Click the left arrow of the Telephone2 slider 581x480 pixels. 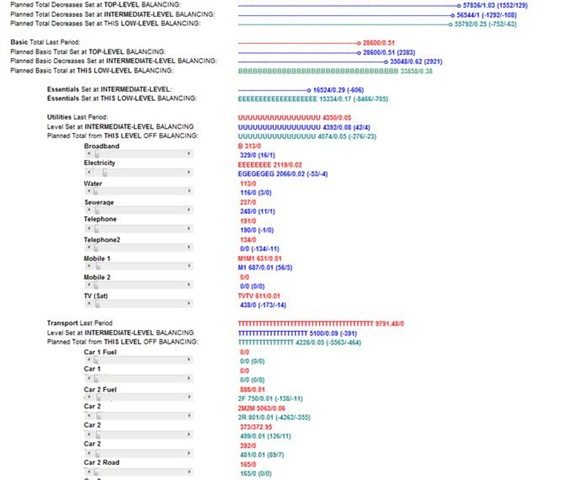point(89,247)
